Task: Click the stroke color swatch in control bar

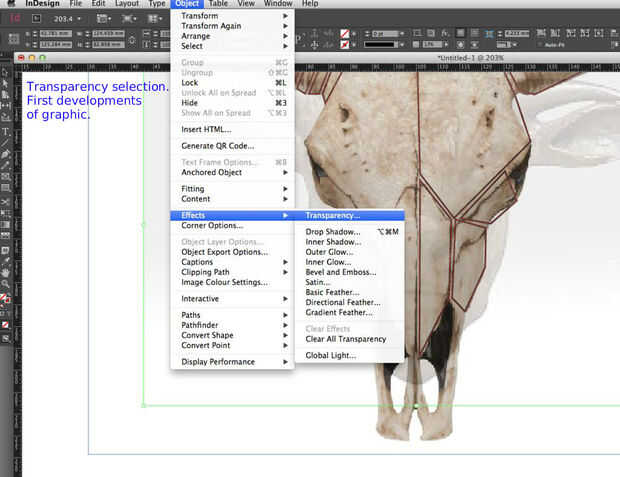Action: pyautogui.click(x=345, y=45)
